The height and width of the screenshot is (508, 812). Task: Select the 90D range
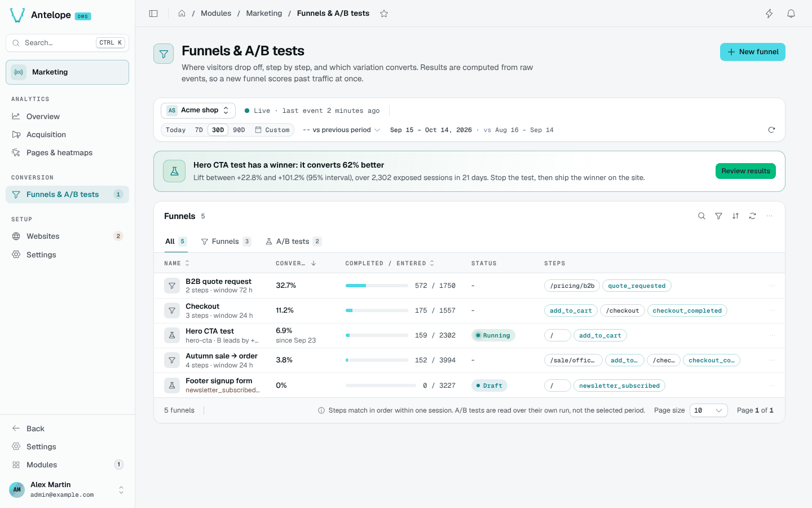point(239,130)
